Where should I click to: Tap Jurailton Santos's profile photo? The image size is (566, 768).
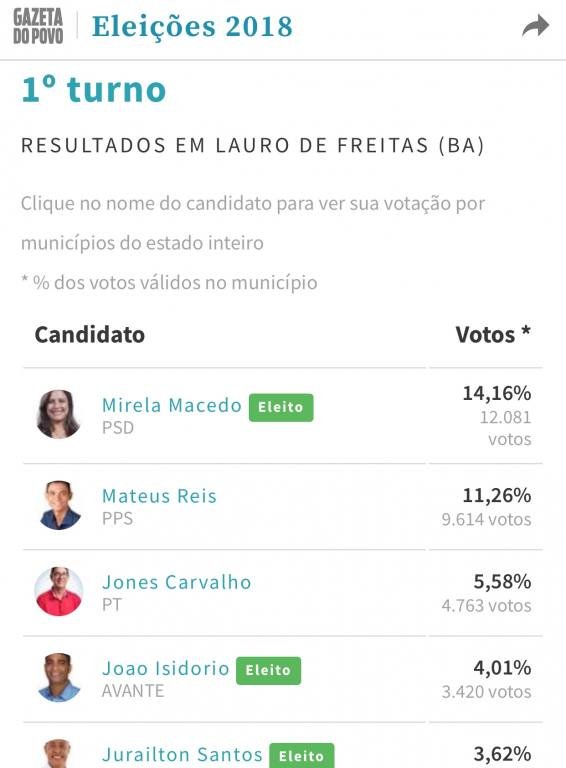[58, 754]
